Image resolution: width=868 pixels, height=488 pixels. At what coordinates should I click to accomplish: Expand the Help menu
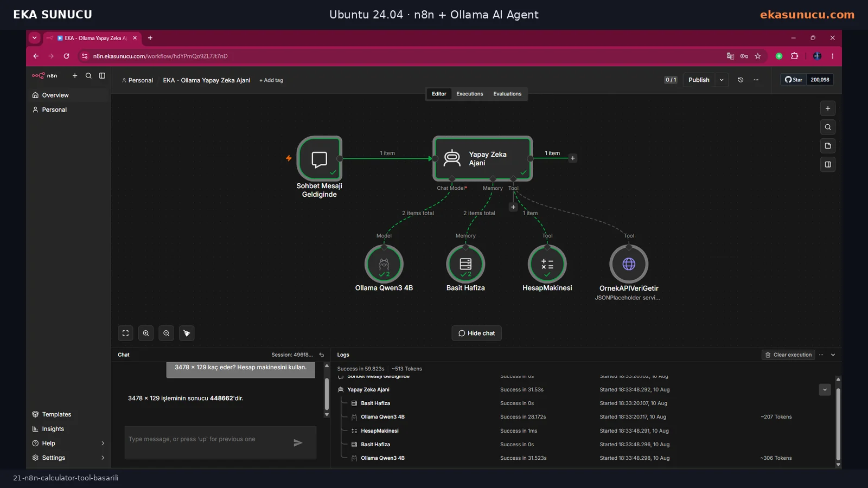68,444
